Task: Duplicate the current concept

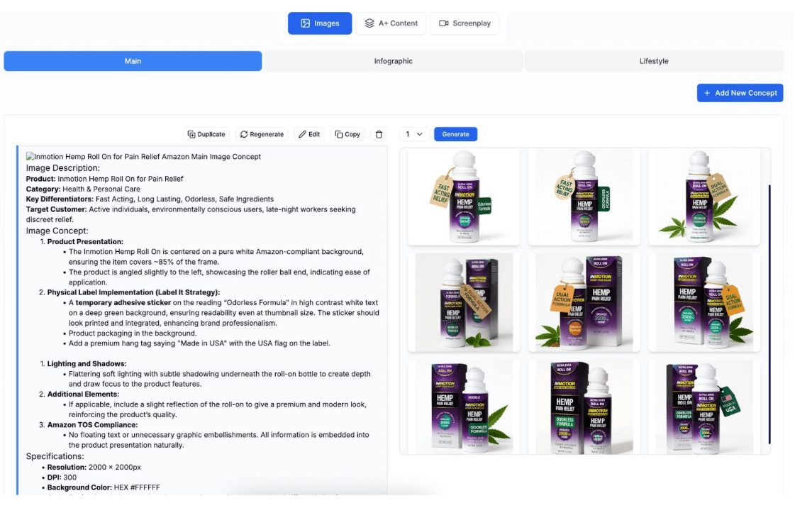Action: point(206,134)
